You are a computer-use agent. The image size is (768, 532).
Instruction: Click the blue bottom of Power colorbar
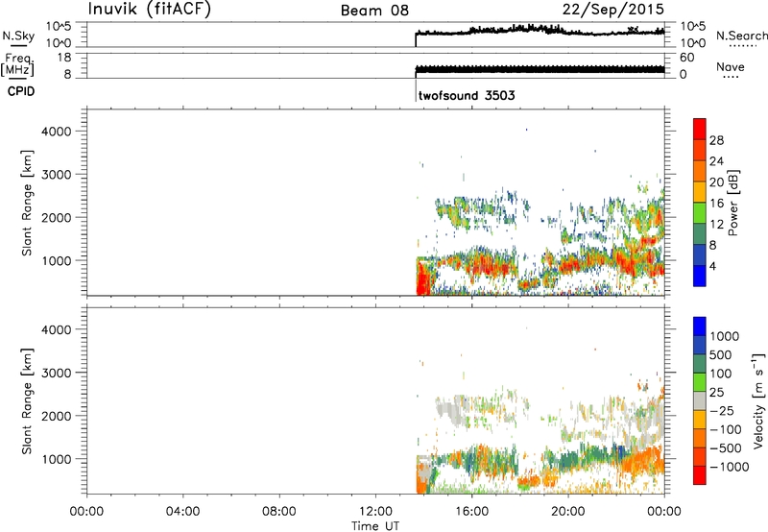point(700,276)
